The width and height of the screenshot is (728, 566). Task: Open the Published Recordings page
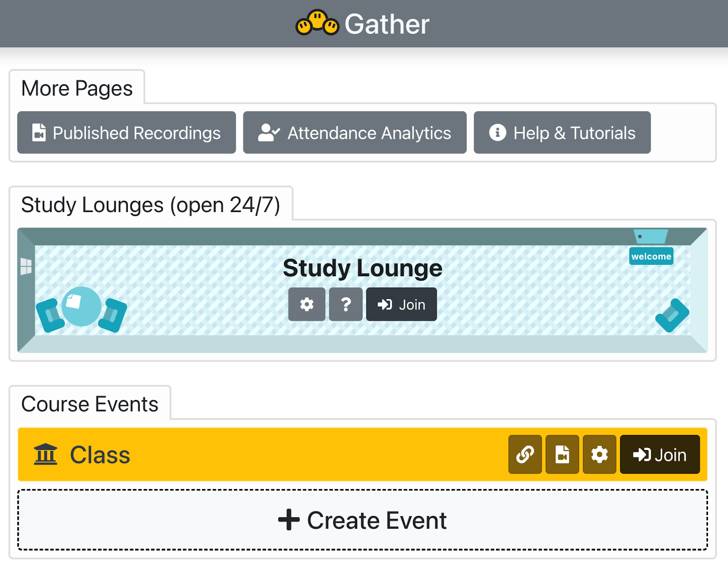tap(126, 132)
